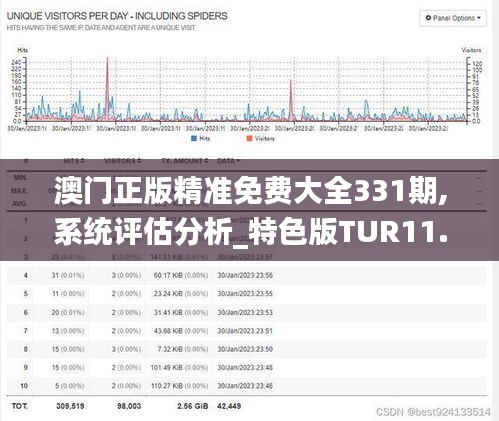Click the 60.17 KiB transfer amount cell
The width and height of the screenshot is (499, 421).
click(x=181, y=275)
